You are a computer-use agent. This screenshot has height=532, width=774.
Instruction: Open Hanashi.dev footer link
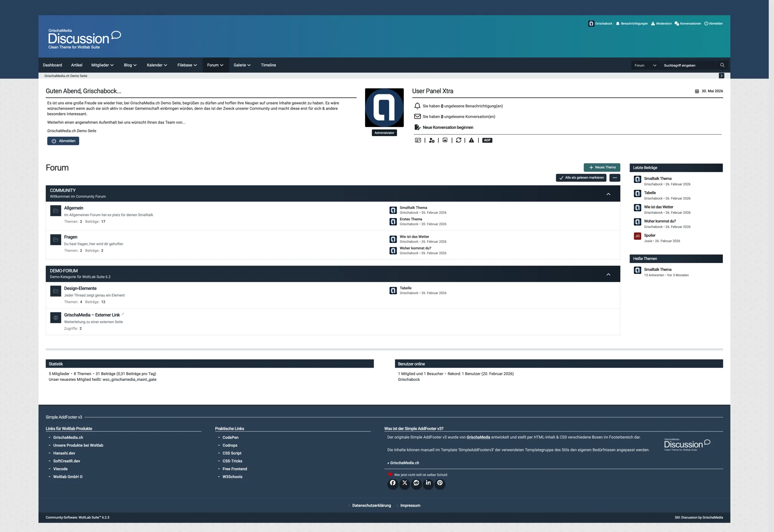64,453
